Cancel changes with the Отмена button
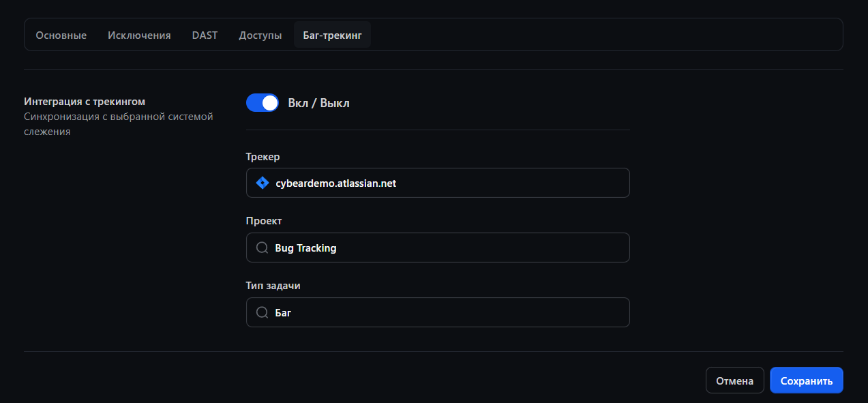The image size is (868, 403). pyautogui.click(x=735, y=380)
